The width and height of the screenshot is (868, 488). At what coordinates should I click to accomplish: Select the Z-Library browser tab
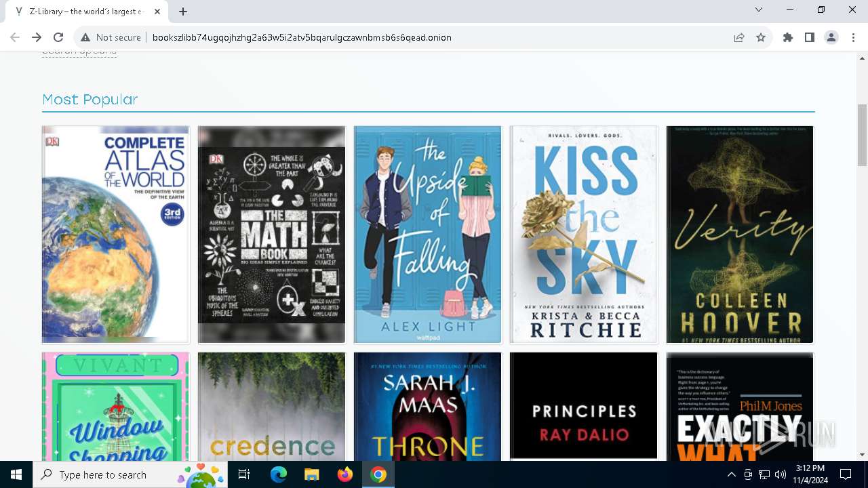click(x=87, y=12)
